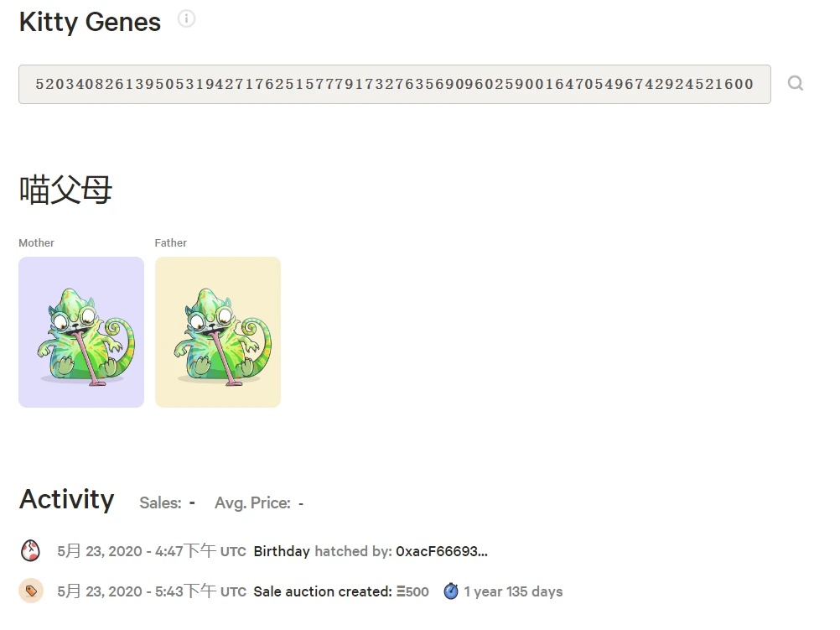
Task: Click the 1 year 135 days duration
Action: click(513, 591)
